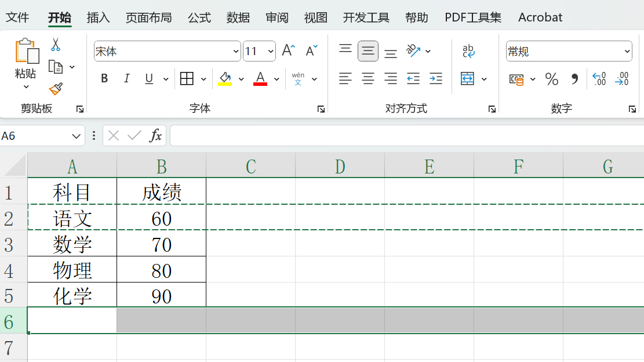Image resolution: width=644 pixels, height=362 pixels.
Task: Apply borders with the border grid icon
Action: click(187, 78)
